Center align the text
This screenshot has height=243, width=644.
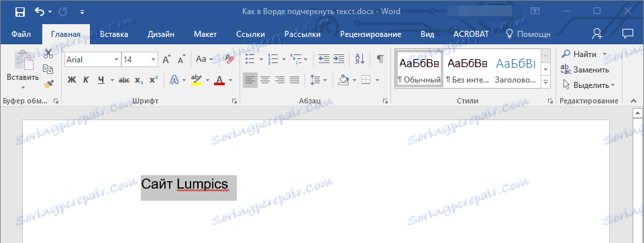click(x=265, y=80)
